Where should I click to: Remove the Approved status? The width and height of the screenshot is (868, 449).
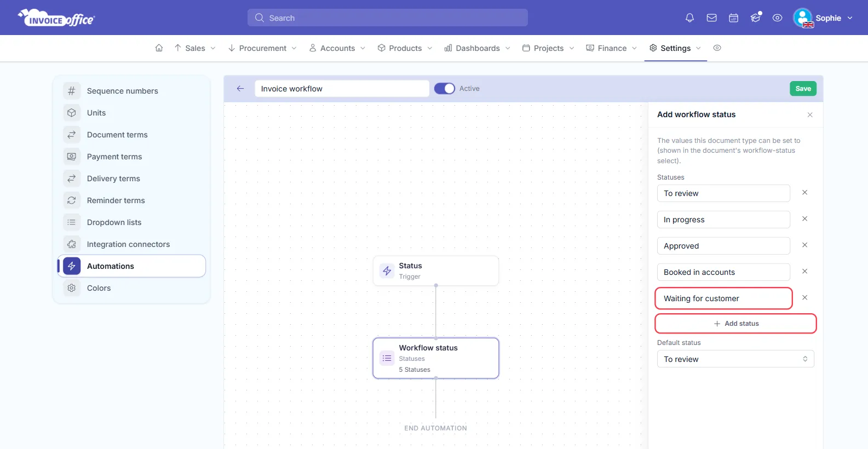pyautogui.click(x=804, y=245)
